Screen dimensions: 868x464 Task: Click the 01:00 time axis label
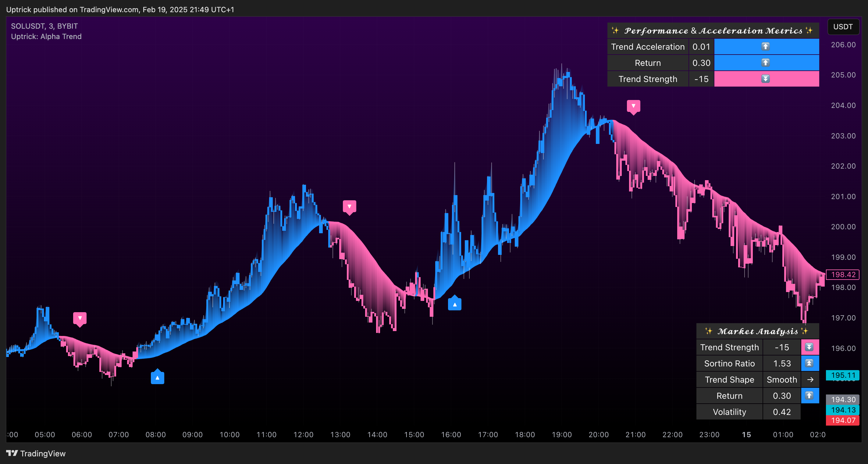[783, 434]
